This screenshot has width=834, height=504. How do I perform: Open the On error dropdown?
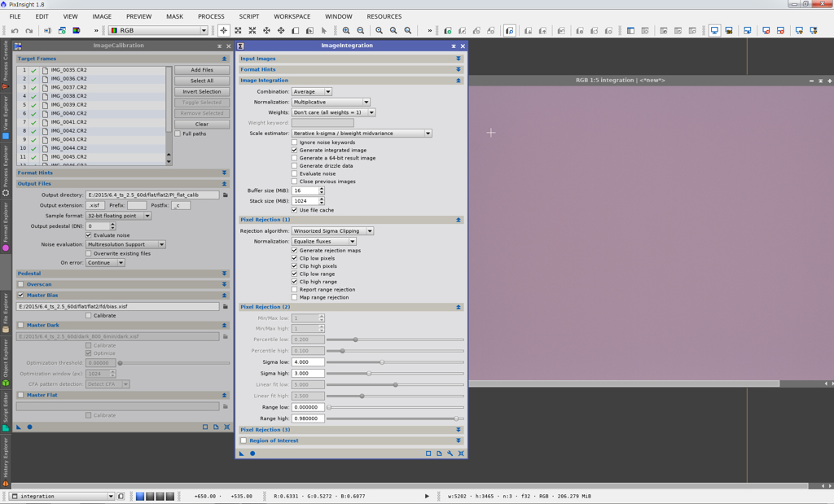pyautogui.click(x=105, y=263)
